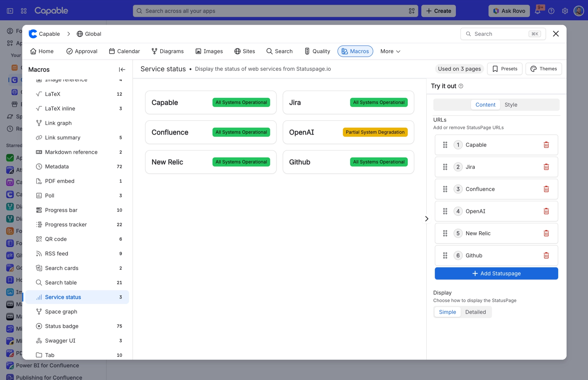Open the Diagrams tab
The width and height of the screenshot is (588, 380).
(168, 51)
